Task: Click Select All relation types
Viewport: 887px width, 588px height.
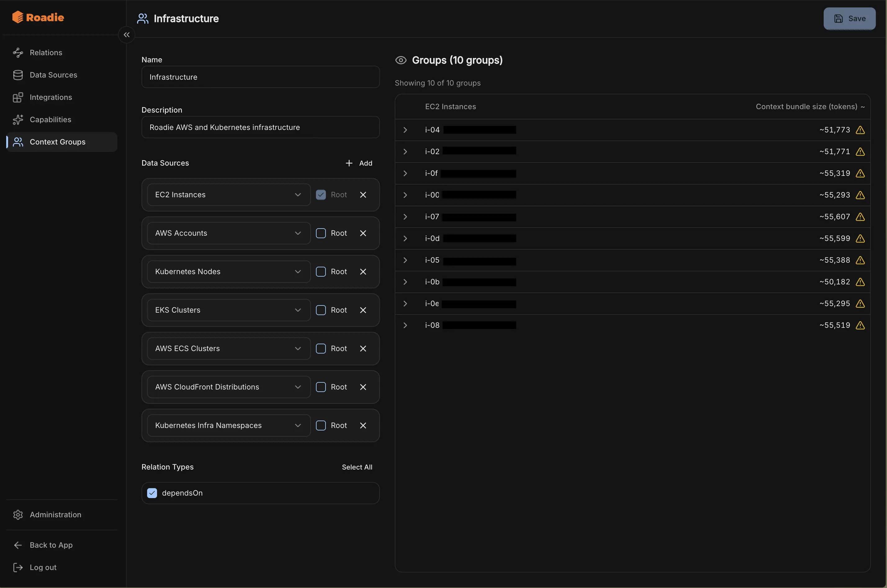Action: [x=357, y=467]
